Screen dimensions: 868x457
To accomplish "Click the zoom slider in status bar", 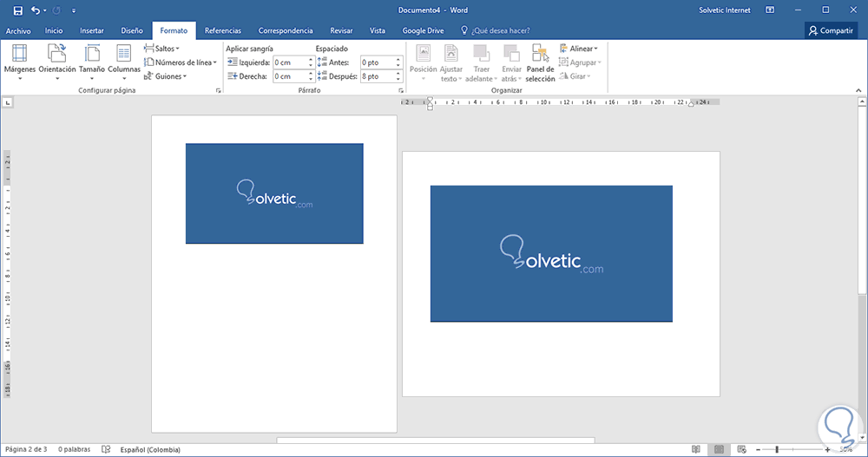I will pyautogui.click(x=777, y=449).
